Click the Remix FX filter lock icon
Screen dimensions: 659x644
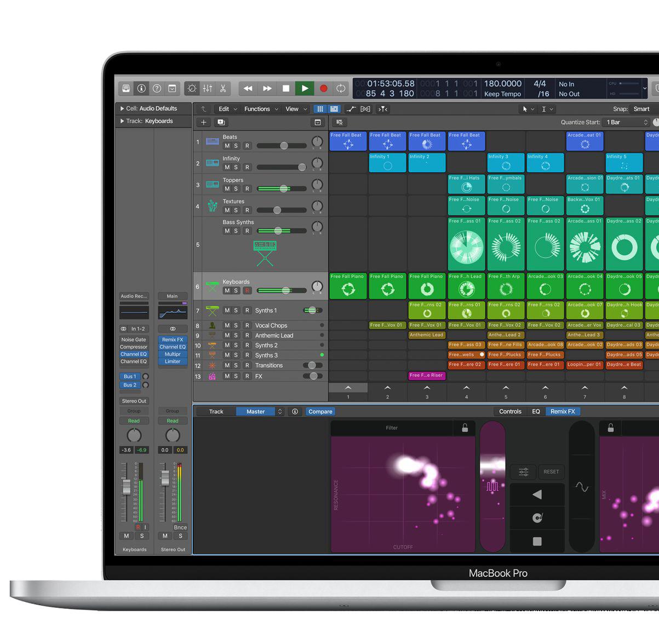pyautogui.click(x=465, y=428)
